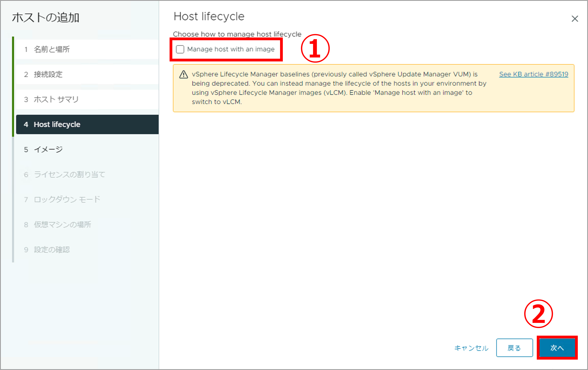Select step 6 ライセンスの割り当て
The height and width of the screenshot is (370, 588).
pos(69,174)
